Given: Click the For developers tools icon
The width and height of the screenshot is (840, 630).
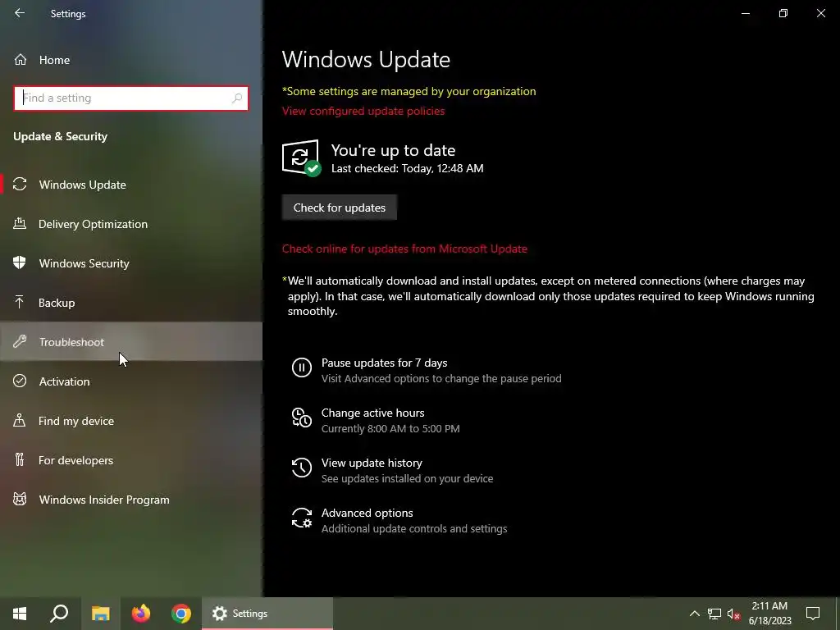Looking at the screenshot, I should pyautogui.click(x=20, y=459).
